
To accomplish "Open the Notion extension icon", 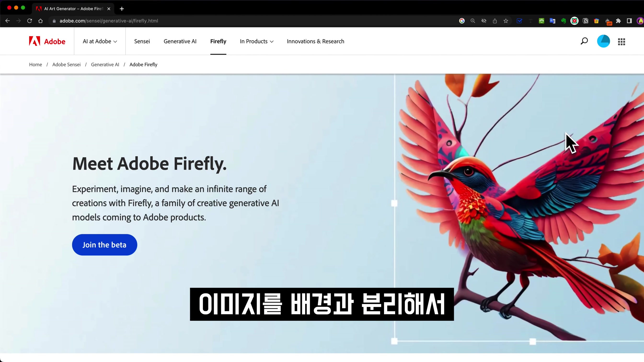I will coord(585,21).
